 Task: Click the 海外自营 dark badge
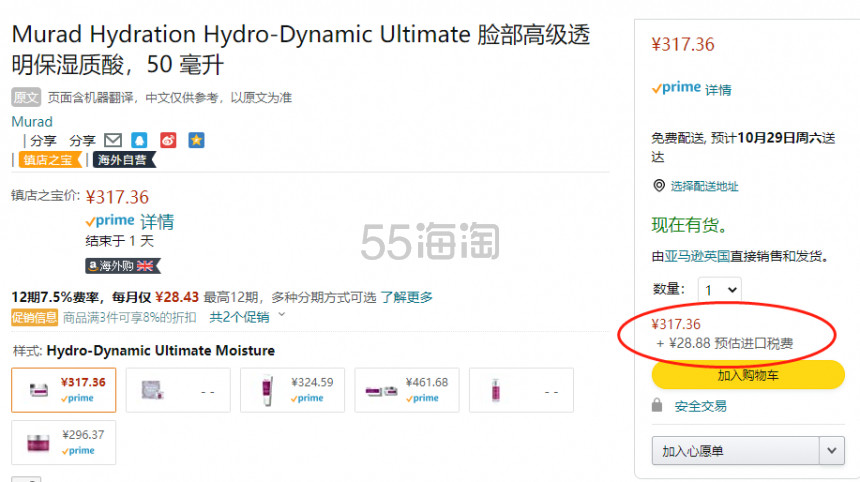coord(124,160)
